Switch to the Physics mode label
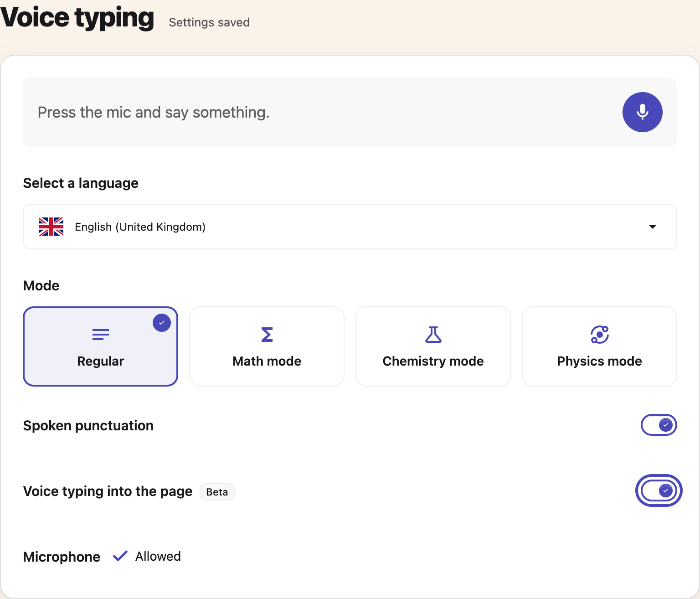Viewport: 700px width, 599px height. (600, 361)
